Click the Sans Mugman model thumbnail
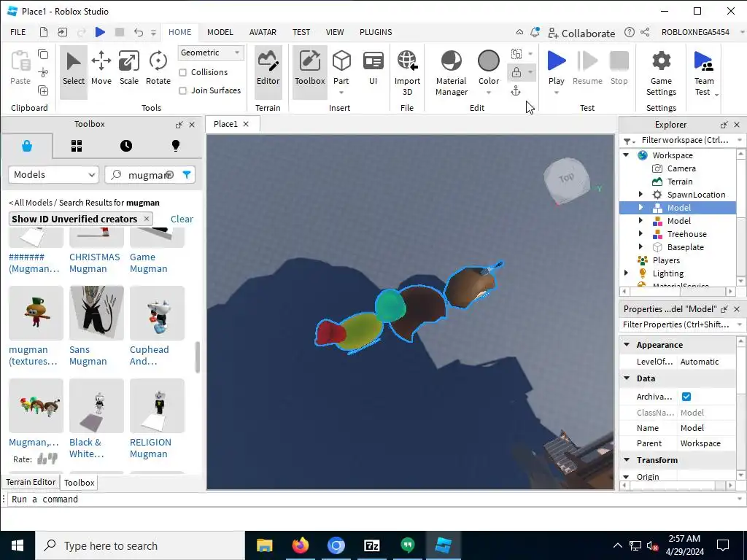Screen dimensions: 747x560 [x=97, y=313]
